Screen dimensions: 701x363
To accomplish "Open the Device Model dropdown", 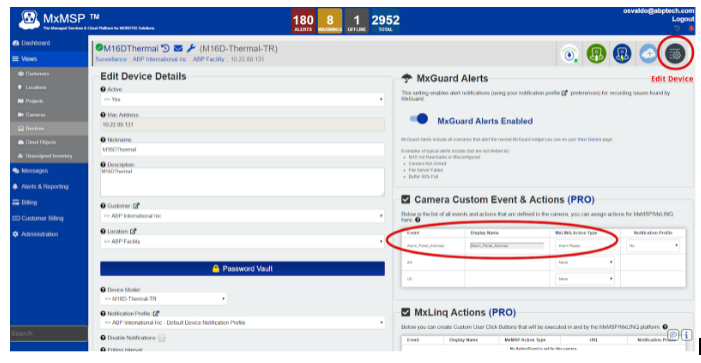I will point(164,299).
